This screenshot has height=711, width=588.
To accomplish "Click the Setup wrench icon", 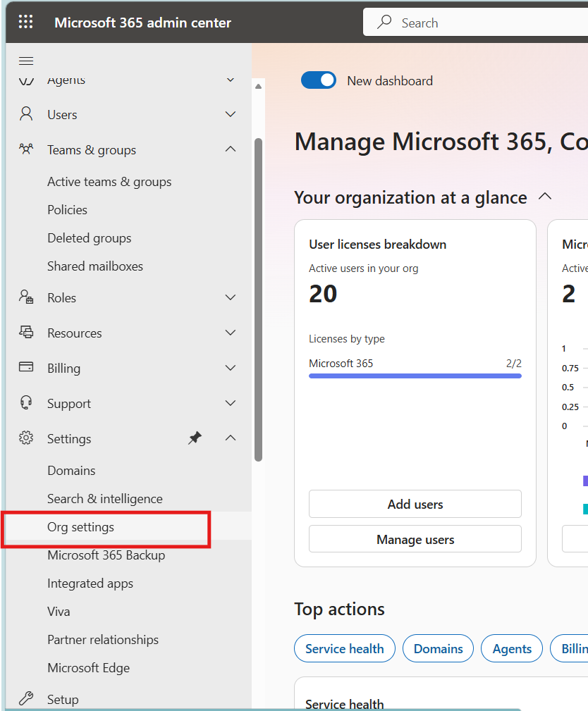I will click(26, 698).
